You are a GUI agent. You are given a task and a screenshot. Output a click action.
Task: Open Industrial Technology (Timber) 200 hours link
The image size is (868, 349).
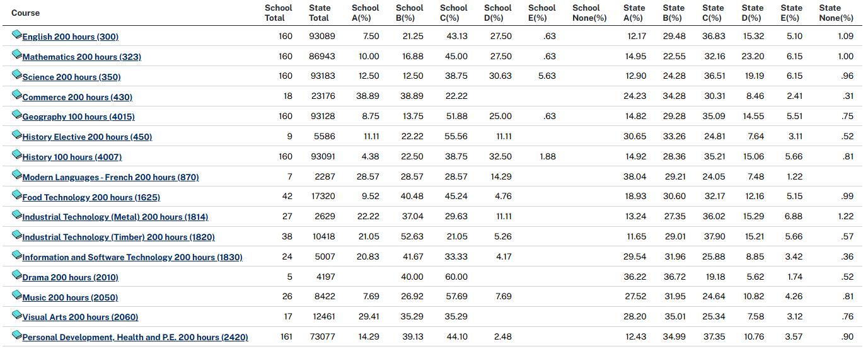tap(119, 237)
